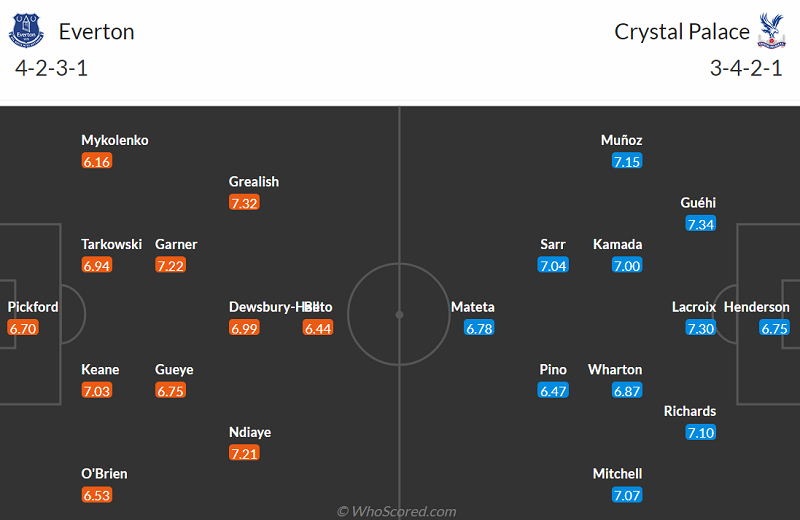Click Lacroix's 7.30 rating badge
Image resolution: width=800 pixels, height=520 pixels.
[701, 328]
